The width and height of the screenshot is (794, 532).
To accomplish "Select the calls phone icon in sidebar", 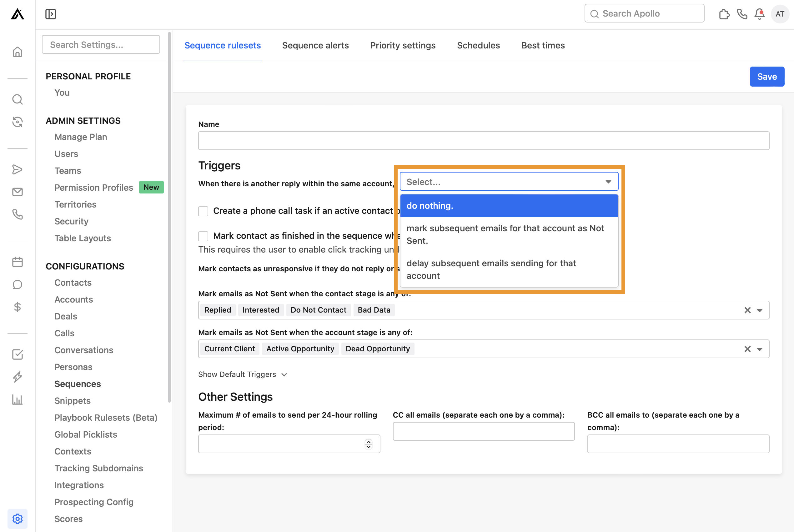I will point(18,215).
